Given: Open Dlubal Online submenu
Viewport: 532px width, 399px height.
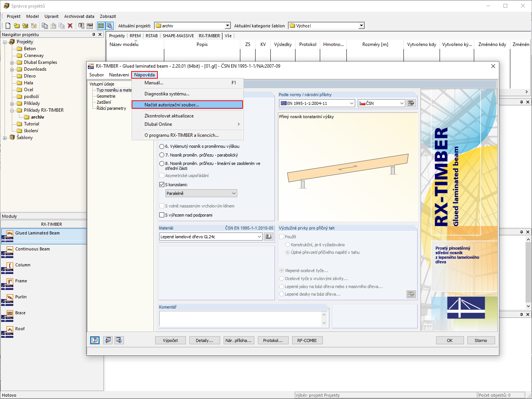Looking at the screenshot, I should click(x=187, y=124).
